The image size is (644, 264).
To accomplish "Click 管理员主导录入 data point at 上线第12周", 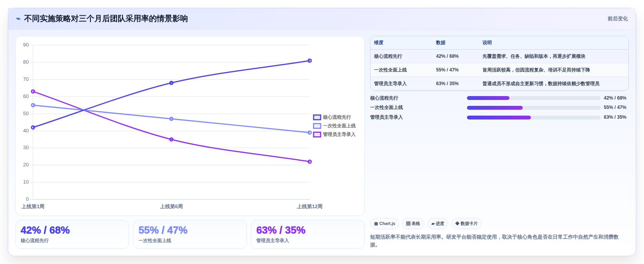I will pyautogui.click(x=310, y=162).
